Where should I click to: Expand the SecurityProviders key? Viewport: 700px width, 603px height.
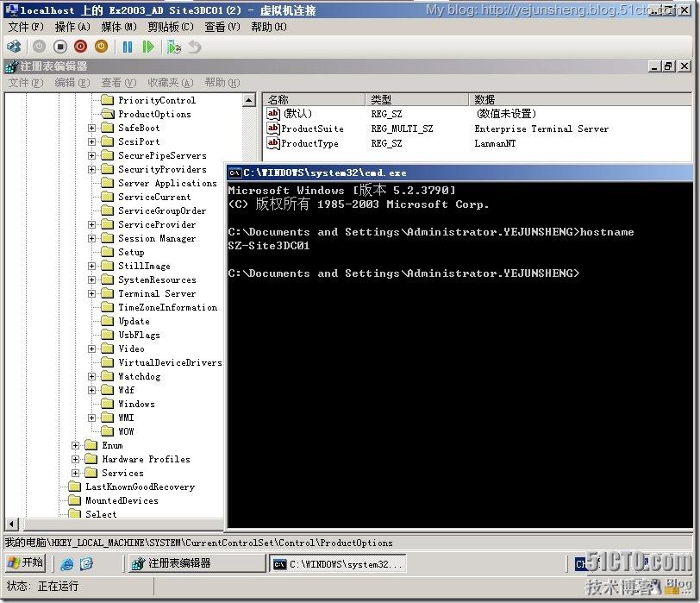[91, 170]
